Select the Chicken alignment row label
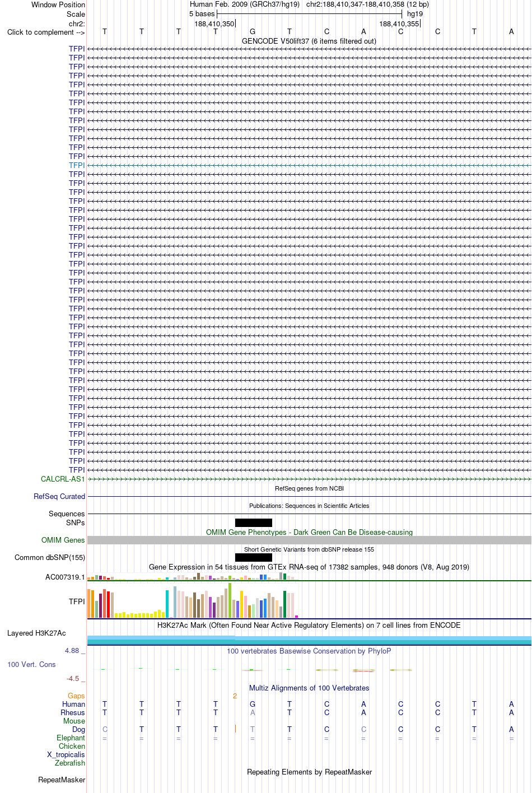Image resolution: width=532 pixels, height=793 pixels. [x=72, y=746]
